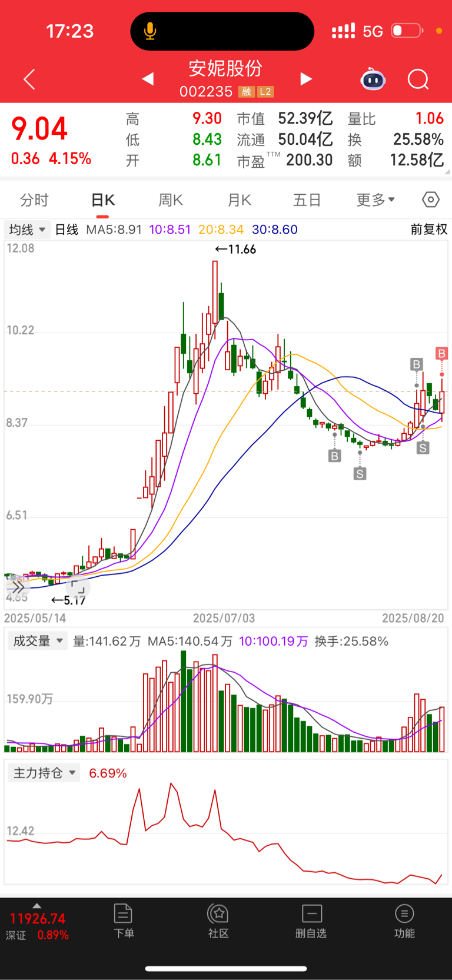Expand the 均线 indicator dropdown

[x=26, y=230]
